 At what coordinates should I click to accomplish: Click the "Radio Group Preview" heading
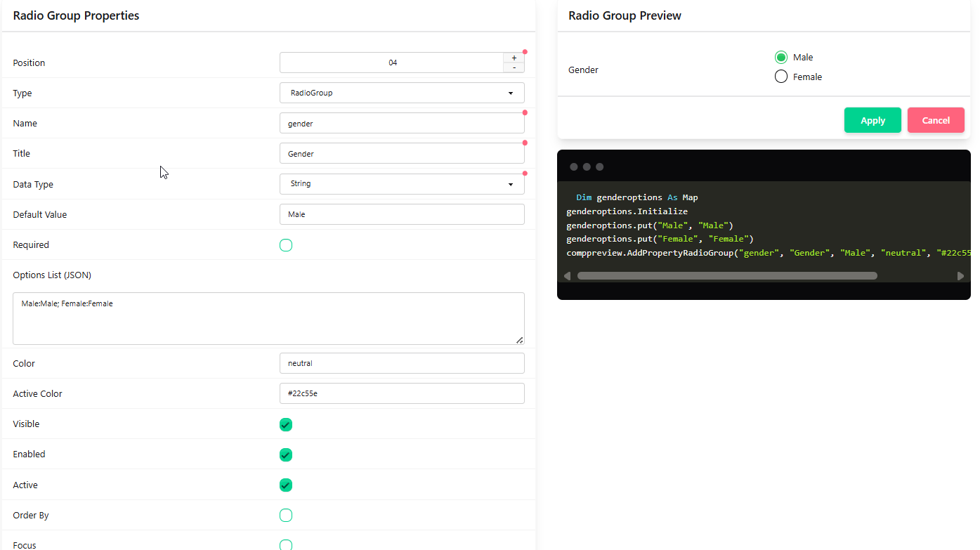(x=625, y=15)
